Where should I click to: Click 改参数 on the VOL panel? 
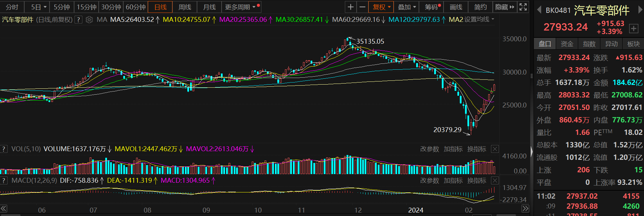[429, 149]
